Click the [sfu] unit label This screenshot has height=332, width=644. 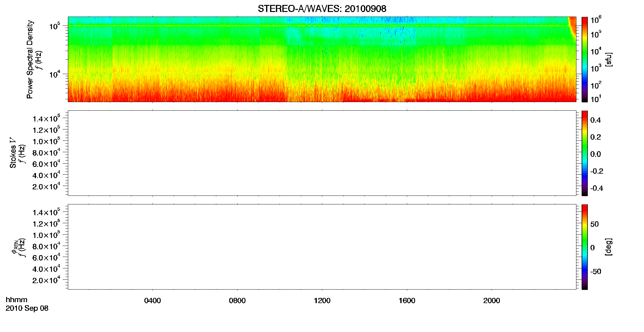pos(609,59)
